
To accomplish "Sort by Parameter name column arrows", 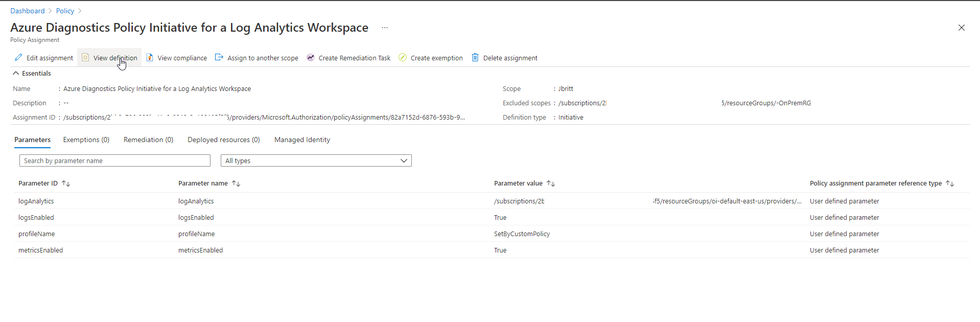I will 236,183.
